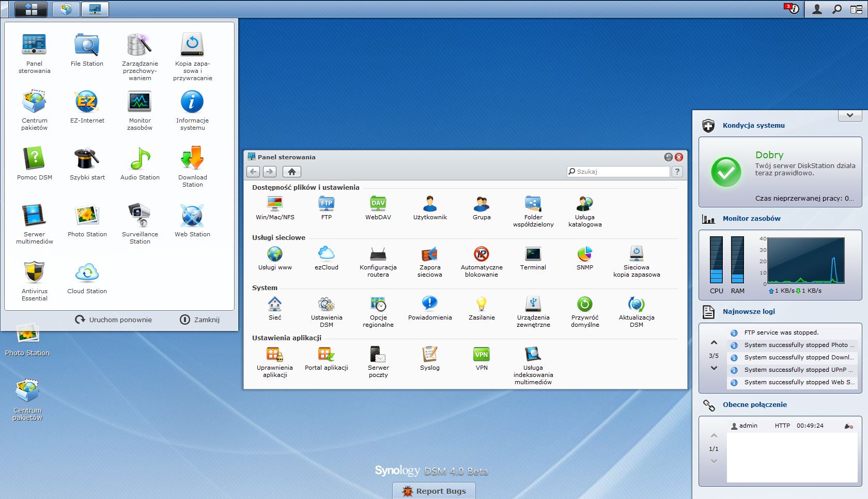This screenshot has width=868, height=499.
Task: Open notifications icon with red badge
Action: (x=792, y=9)
